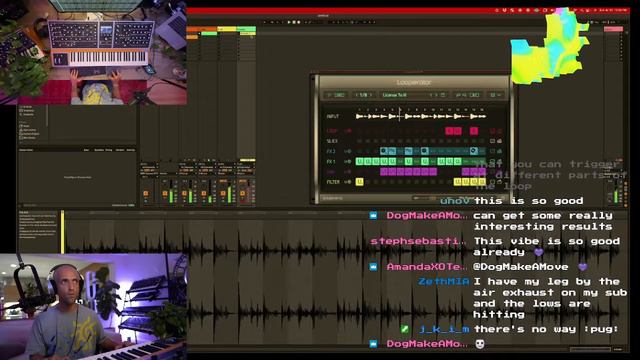Click the FX2 row lock icon
This screenshot has width=640, height=360.
pyautogui.click(x=492, y=151)
